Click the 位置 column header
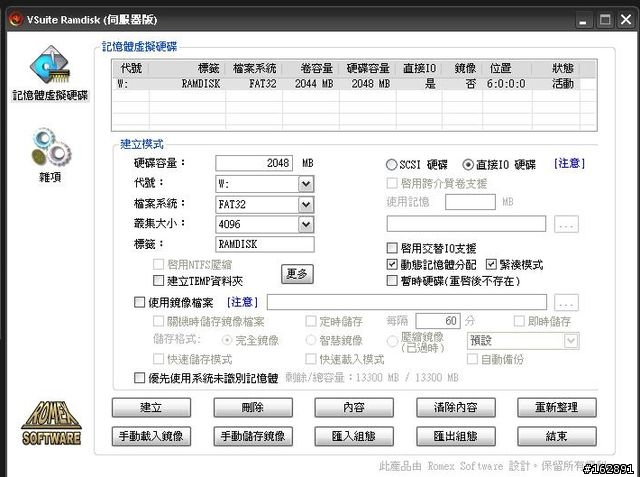The image size is (640, 477). (x=507, y=68)
